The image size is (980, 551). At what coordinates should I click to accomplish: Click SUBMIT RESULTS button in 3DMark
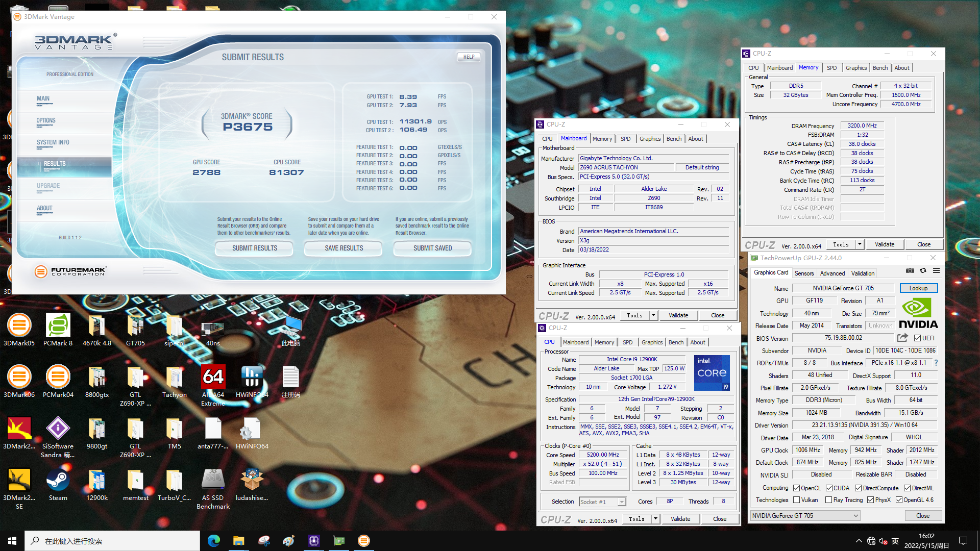coord(254,248)
